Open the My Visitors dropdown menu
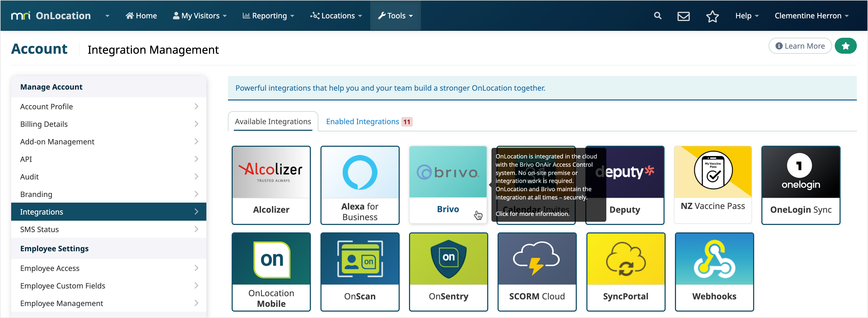The width and height of the screenshot is (868, 318). pos(199,16)
